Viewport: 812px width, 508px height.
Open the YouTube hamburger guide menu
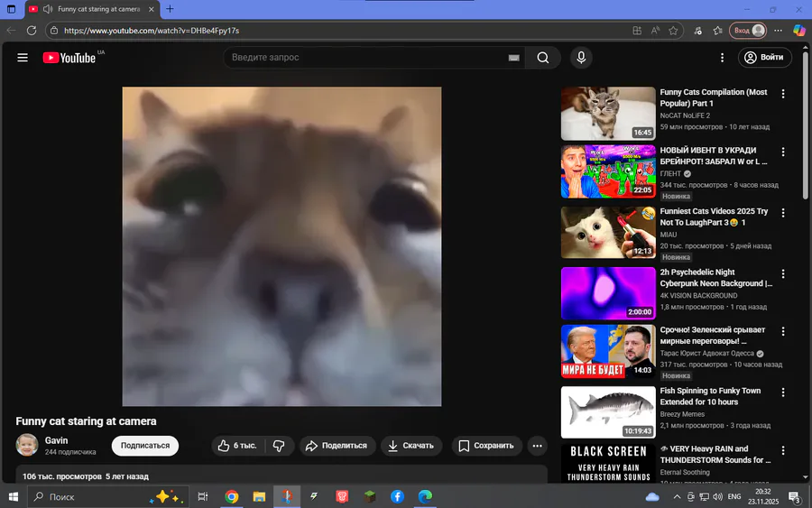pyautogui.click(x=23, y=58)
